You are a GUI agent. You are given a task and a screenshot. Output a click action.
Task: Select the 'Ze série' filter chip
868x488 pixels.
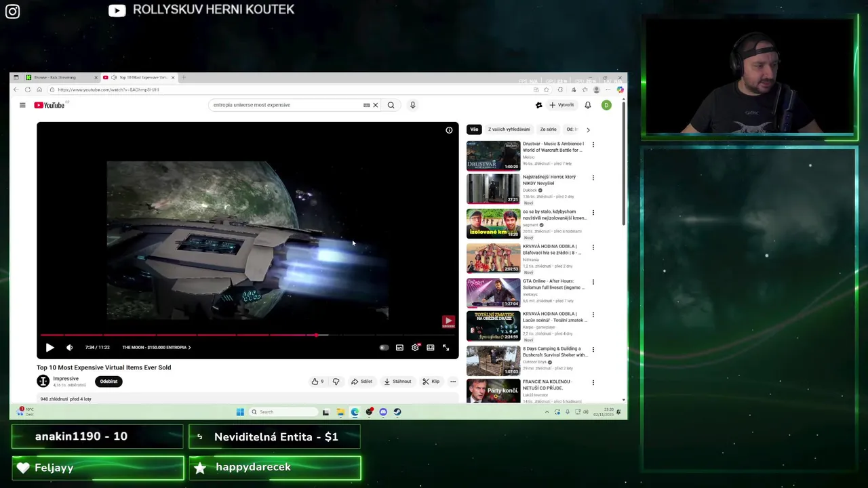(x=548, y=129)
